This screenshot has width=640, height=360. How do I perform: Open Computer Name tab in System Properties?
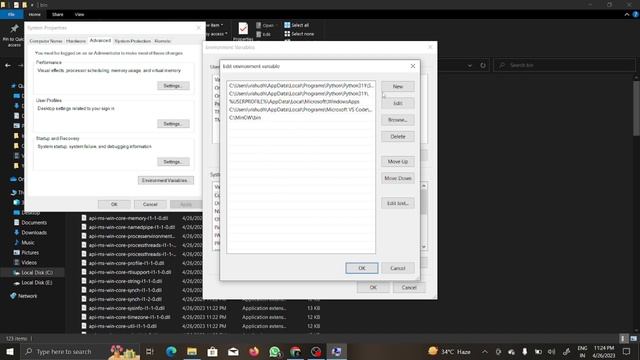(x=46, y=41)
